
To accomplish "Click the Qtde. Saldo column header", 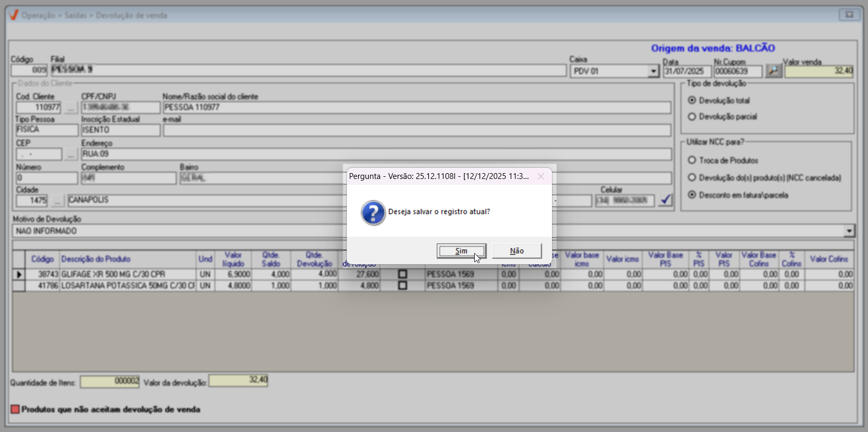I will [x=271, y=259].
